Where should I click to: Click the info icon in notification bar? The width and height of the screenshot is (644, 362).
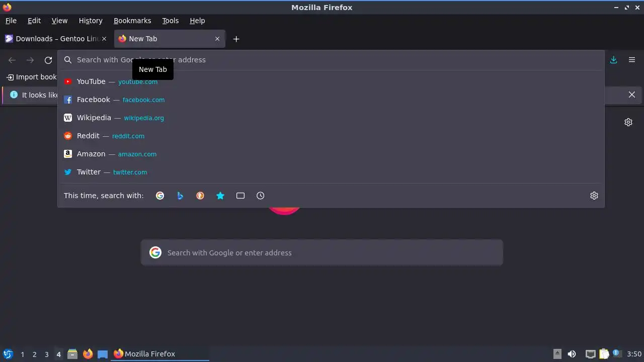14,95
